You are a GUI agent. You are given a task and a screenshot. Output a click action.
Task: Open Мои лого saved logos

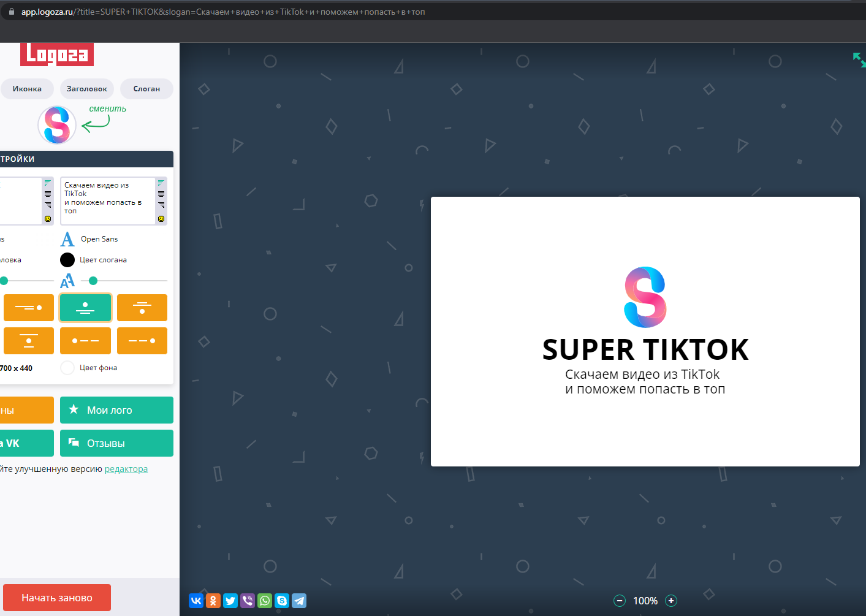click(x=116, y=410)
